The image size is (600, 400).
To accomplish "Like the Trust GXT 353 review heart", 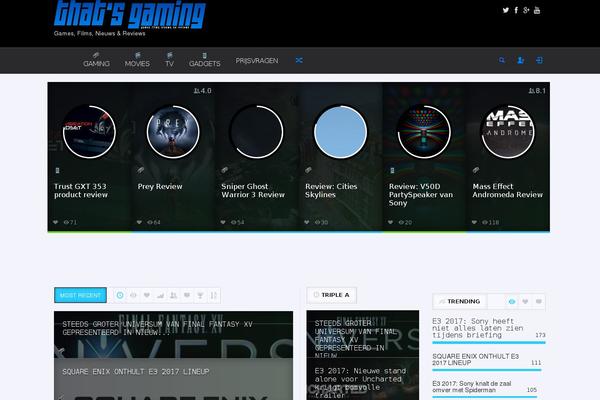I will [x=55, y=222].
